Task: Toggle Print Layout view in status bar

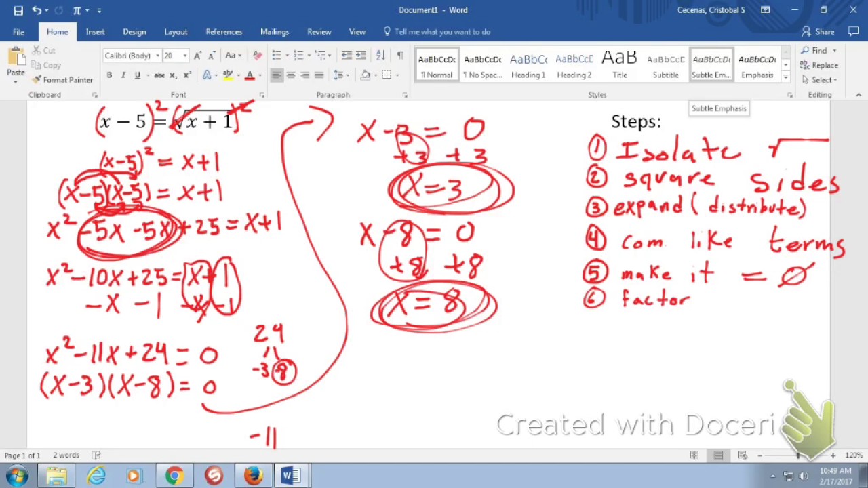Action: pyautogui.click(x=718, y=455)
